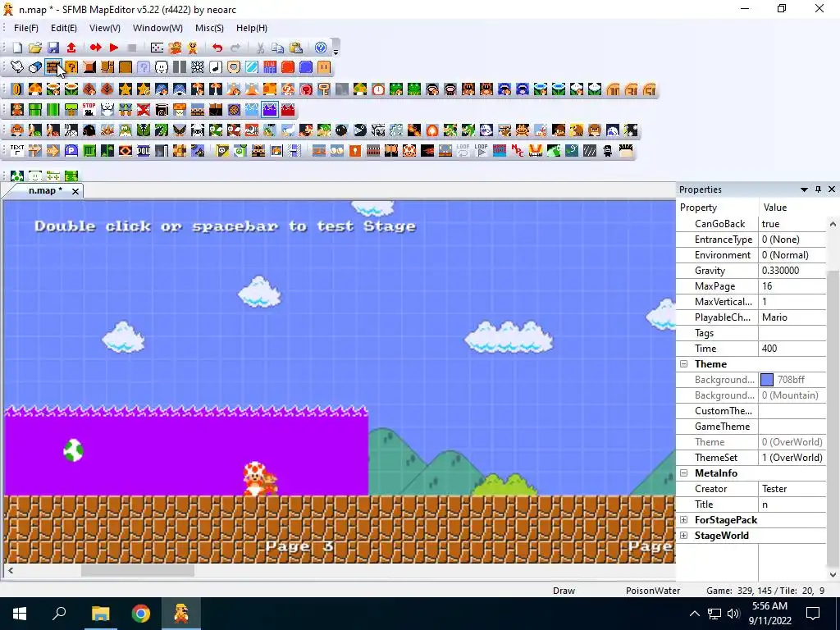Select the green warp pipe tool
Image resolution: width=840 pixels, height=630 pixels.
pos(34,110)
